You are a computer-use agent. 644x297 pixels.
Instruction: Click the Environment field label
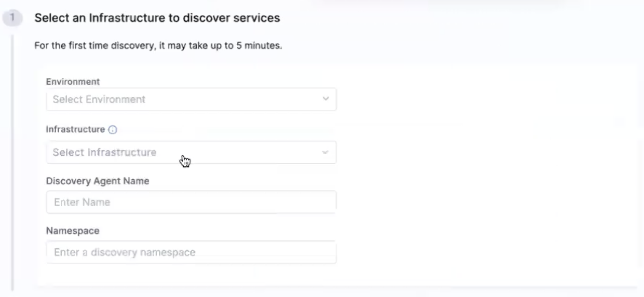(x=73, y=82)
